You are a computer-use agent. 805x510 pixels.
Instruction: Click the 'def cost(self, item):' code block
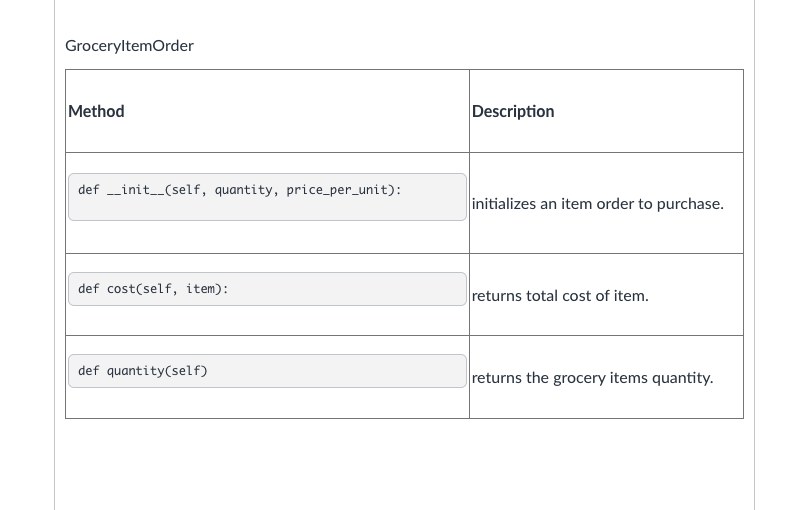point(267,289)
